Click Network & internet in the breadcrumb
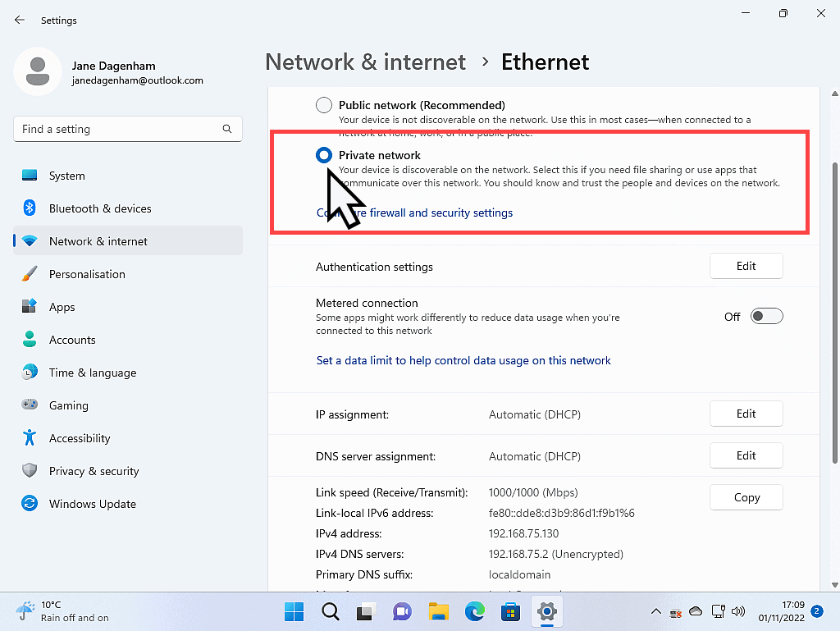 (365, 62)
